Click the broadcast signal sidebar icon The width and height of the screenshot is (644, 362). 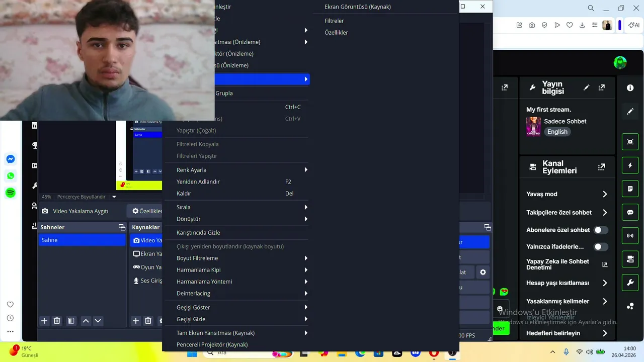pos(630,235)
